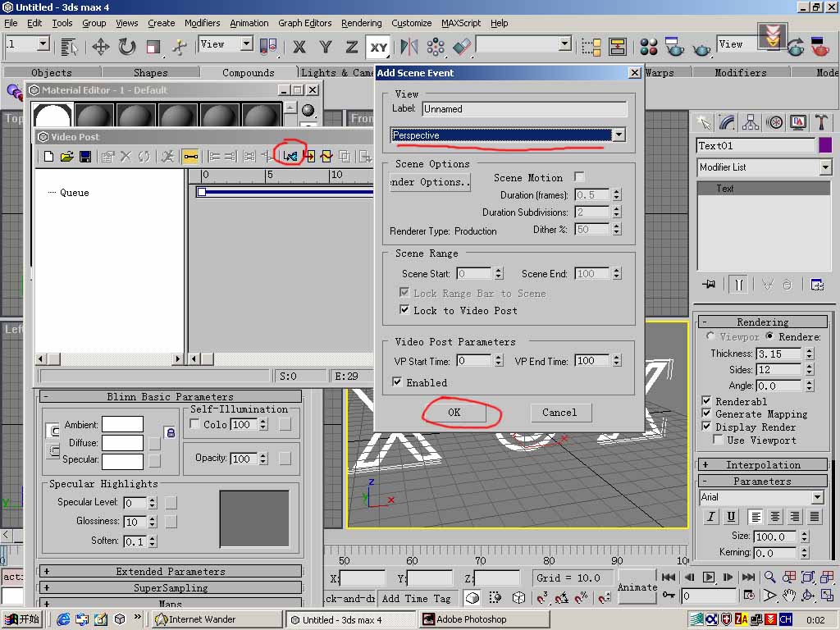840x630 pixels.
Task: Click the Animate button
Action: 637,587
